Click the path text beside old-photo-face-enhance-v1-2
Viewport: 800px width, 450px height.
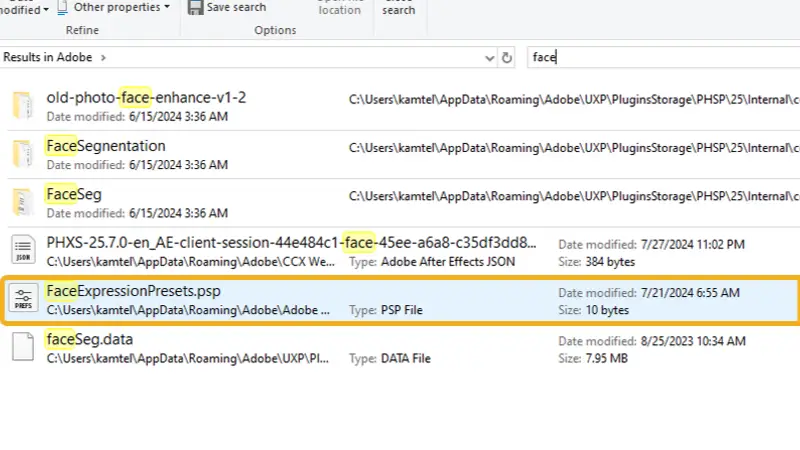574,99
